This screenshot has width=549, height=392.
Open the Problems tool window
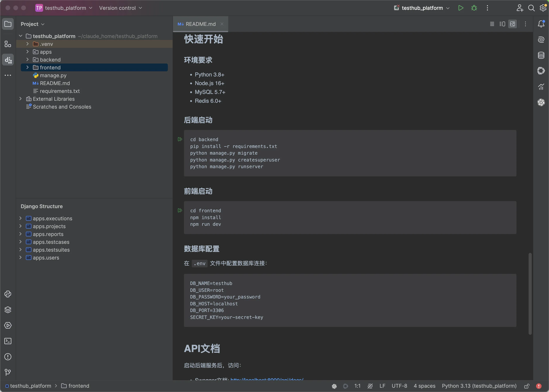pyautogui.click(x=8, y=357)
